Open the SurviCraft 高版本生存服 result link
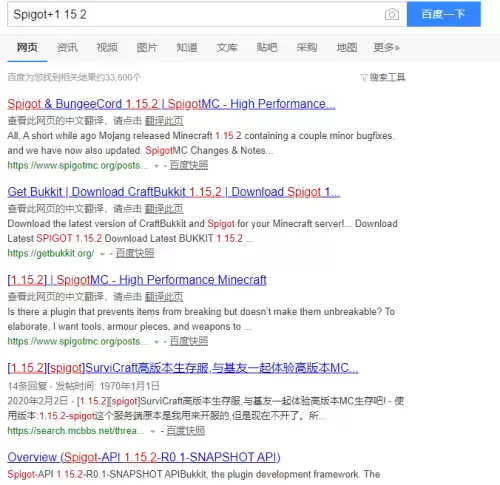 coord(183,368)
